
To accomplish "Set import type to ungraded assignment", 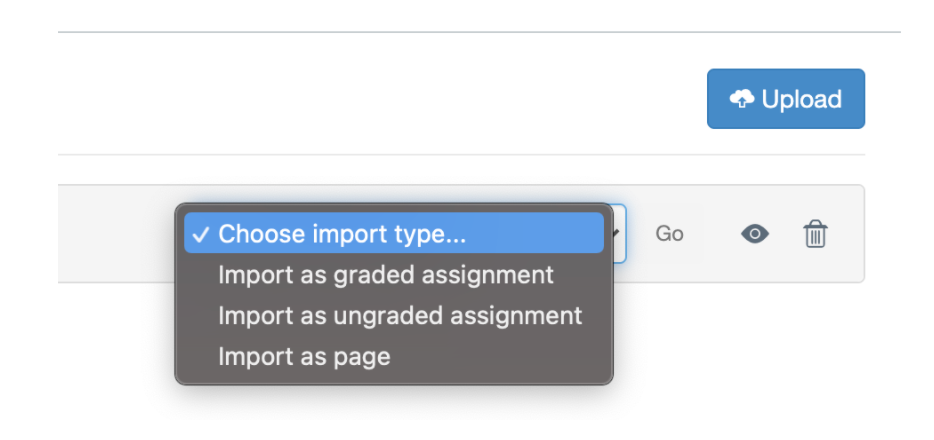I will coord(400,315).
